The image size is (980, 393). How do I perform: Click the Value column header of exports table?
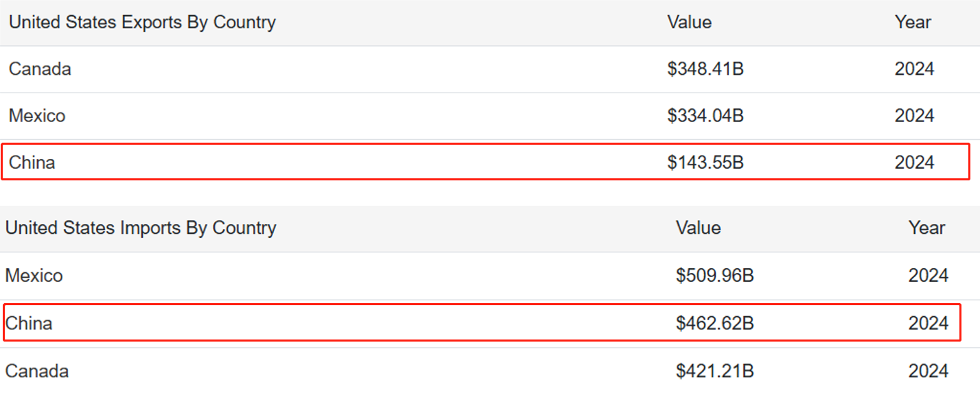689,22
